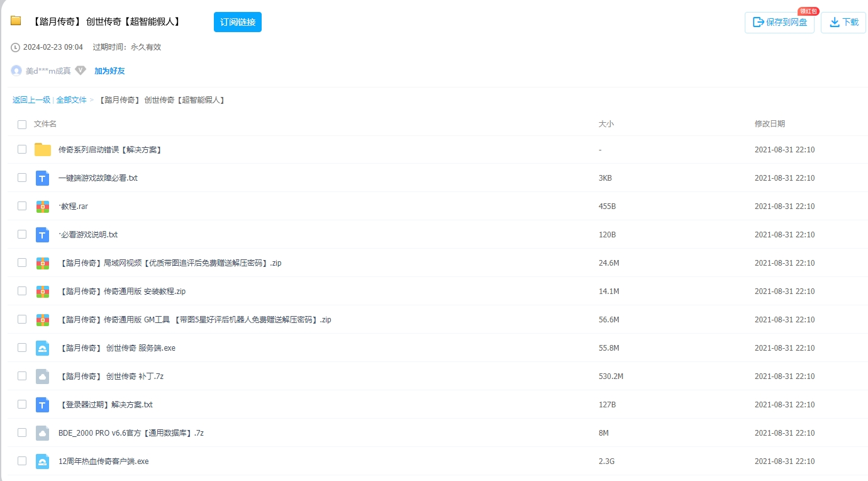Viewport: 868px width, 481px height.
Task: Select checkbox for 12周年热血传奇客户端.exe
Action: (x=22, y=461)
